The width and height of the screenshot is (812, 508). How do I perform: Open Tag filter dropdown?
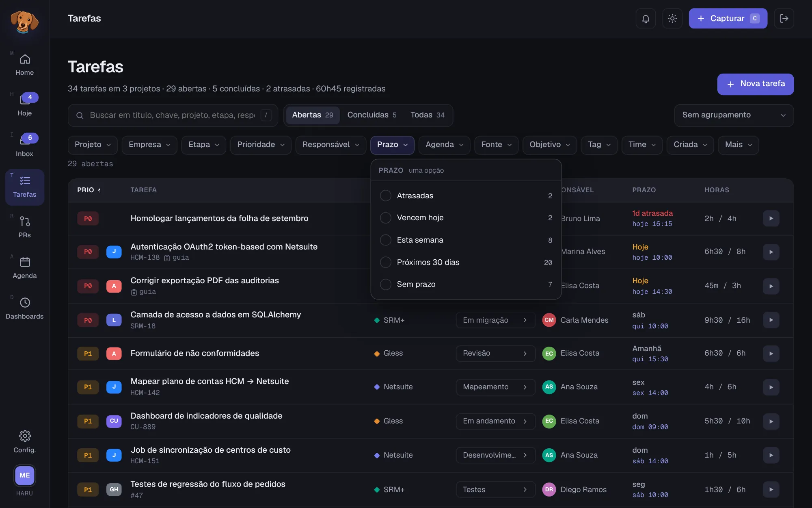(x=599, y=145)
